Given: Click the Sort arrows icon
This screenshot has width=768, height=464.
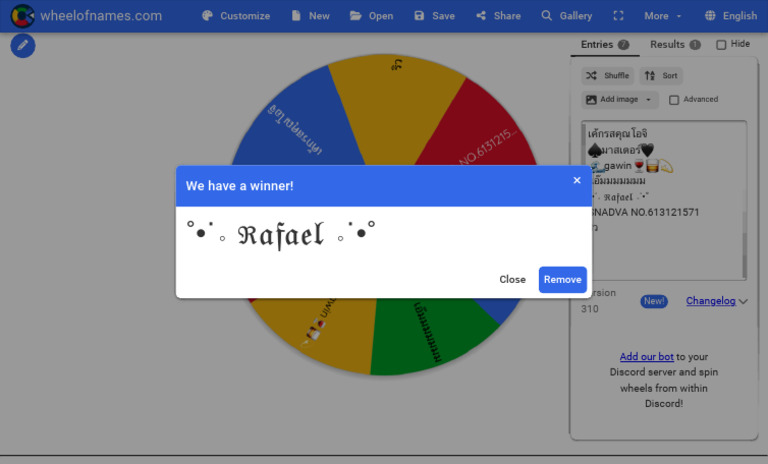Looking at the screenshot, I should tap(650, 75).
